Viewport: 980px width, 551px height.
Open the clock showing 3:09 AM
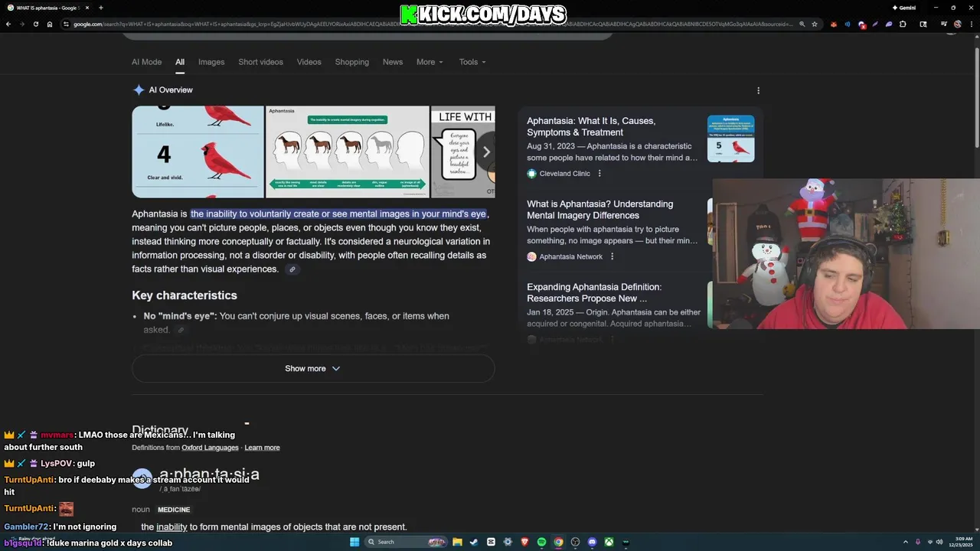[960, 542]
